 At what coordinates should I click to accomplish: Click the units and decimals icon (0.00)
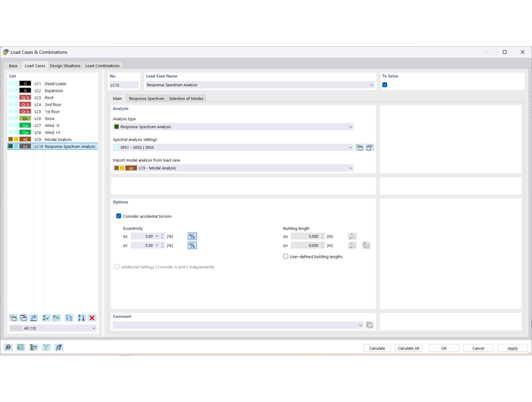pyautogui.click(x=21, y=347)
